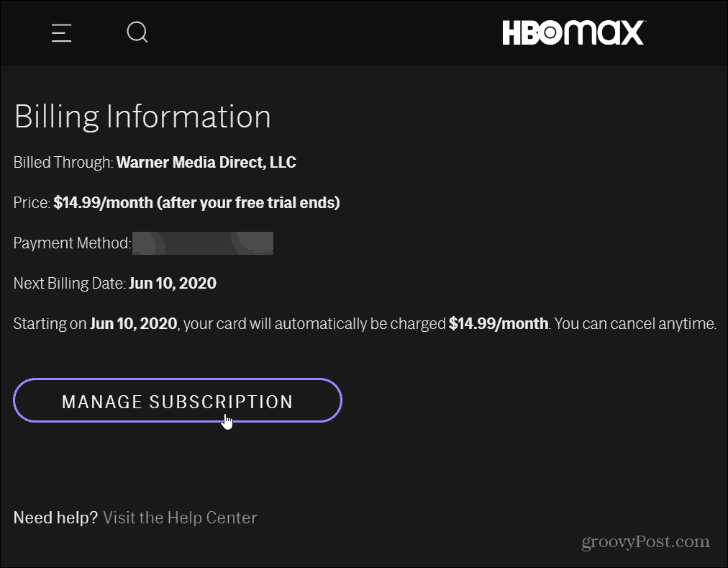The width and height of the screenshot is (728, 568).
Task: Click the Warner Media Direct, LLC text
Action: click(x=206, y=162)
